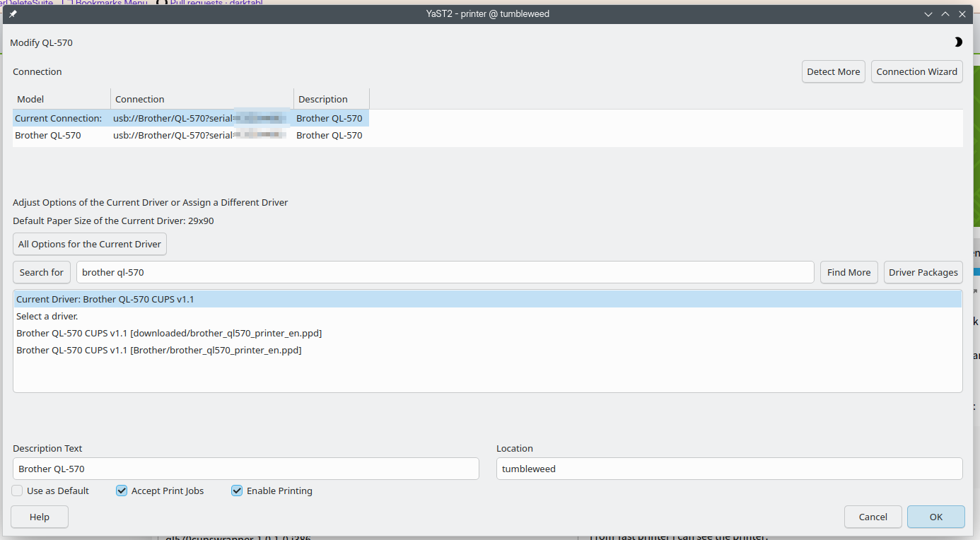This screenshot has width=980, height=540.
Task: Open Driver Packages
Action: 923,272
